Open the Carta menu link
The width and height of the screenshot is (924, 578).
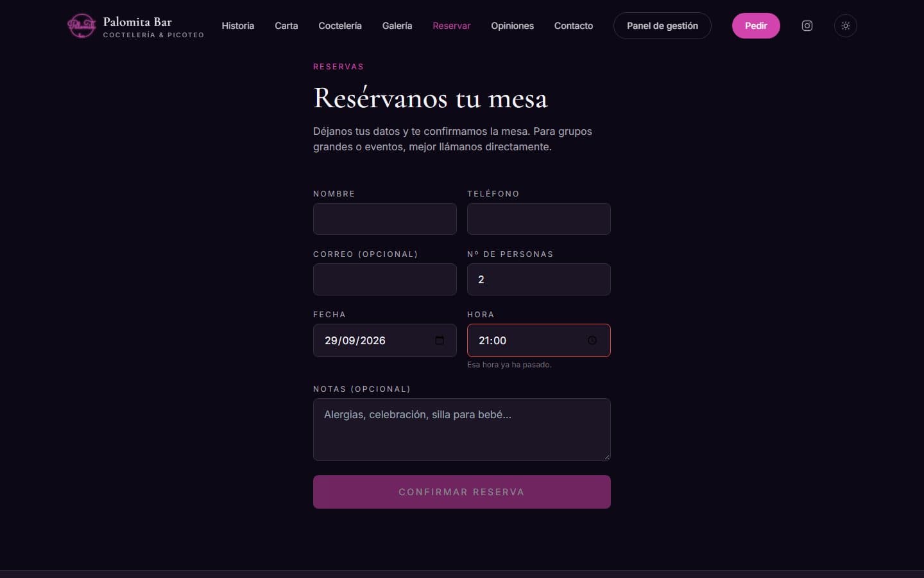(x=286, y=26)
